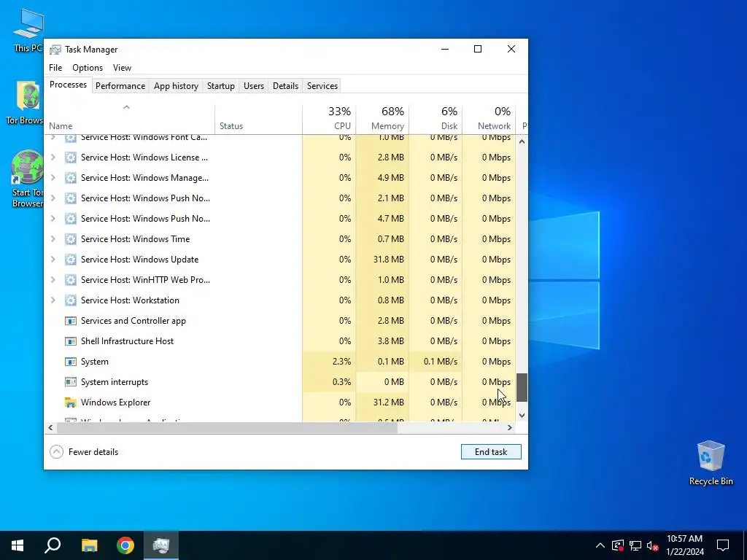Click the End task button
Image resolution: width=747 pixels, height=560 pixels.
(491, 452)
